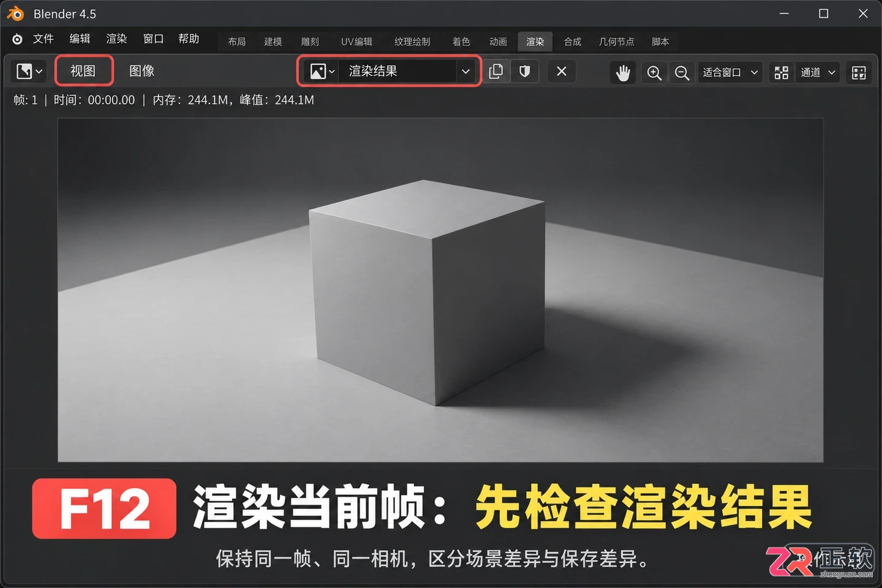
Task: Open the 文件 menu
Action: 43,39
